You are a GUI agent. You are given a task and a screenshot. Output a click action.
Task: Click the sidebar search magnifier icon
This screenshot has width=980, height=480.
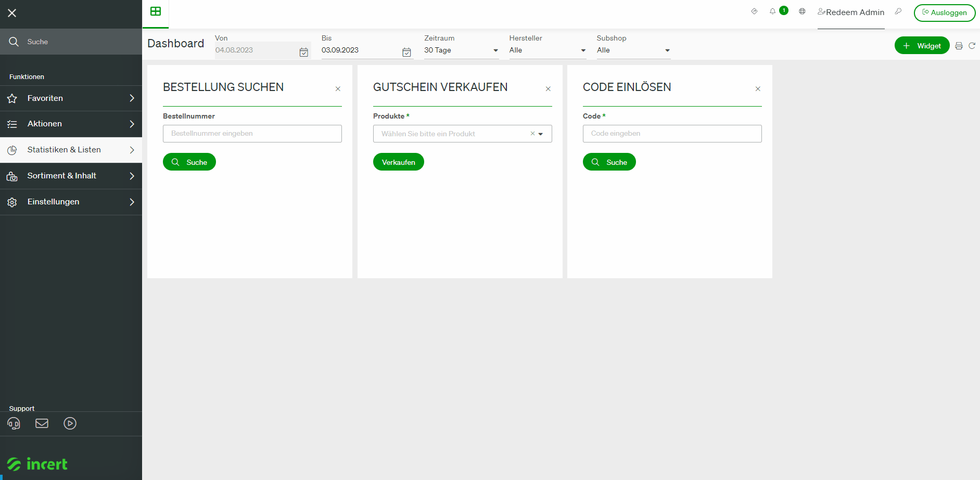[14, 42]
